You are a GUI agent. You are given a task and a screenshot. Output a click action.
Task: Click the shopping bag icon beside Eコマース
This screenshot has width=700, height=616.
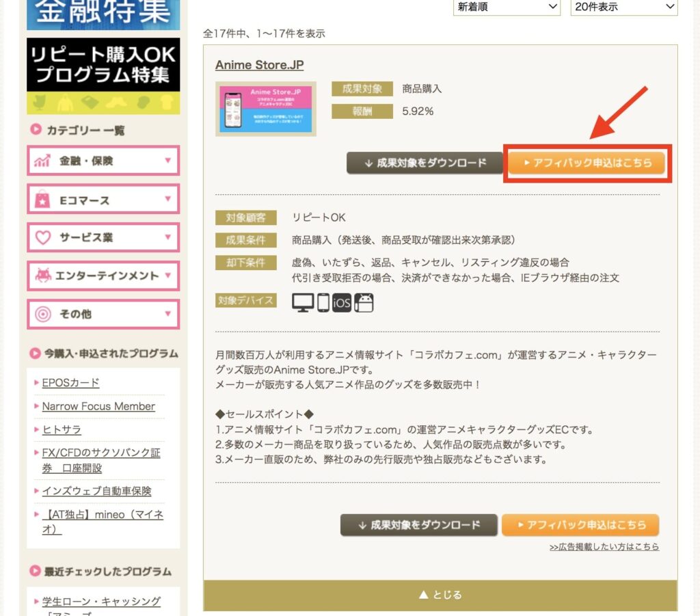point(42,199)
